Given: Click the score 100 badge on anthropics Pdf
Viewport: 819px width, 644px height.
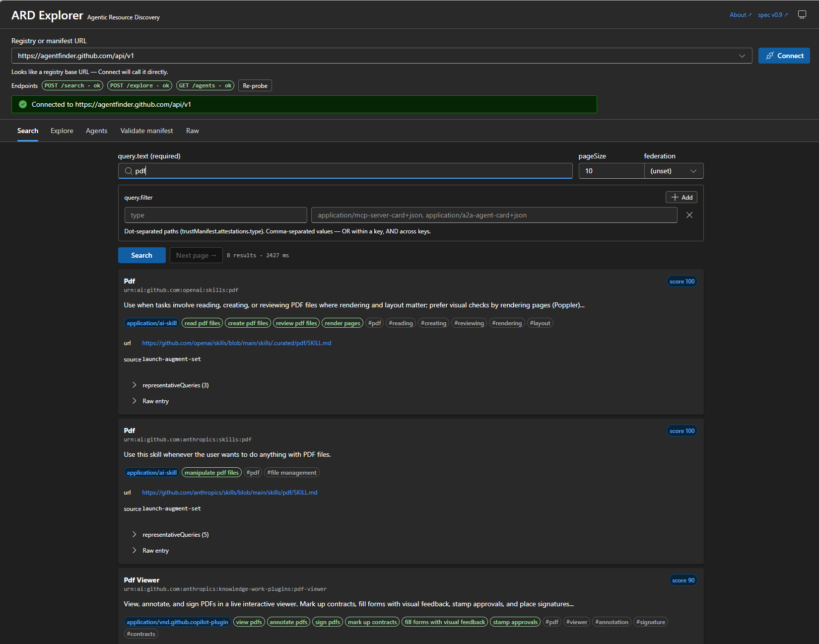Looking at the screenshot, I should pos(682,431).
